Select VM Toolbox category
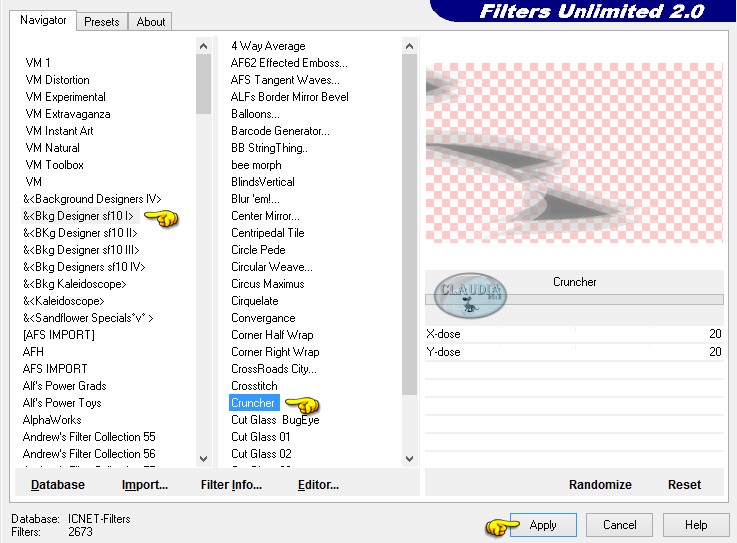 pos(55,165)
